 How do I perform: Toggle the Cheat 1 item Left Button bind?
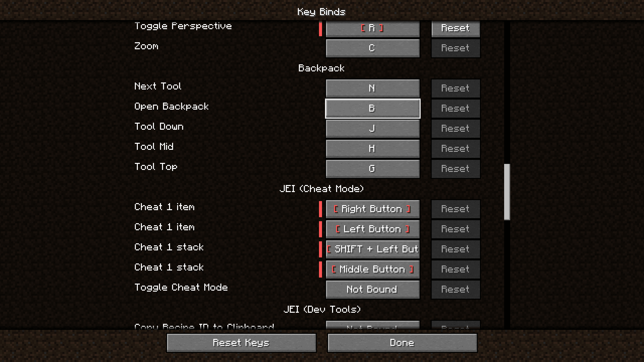372,229
